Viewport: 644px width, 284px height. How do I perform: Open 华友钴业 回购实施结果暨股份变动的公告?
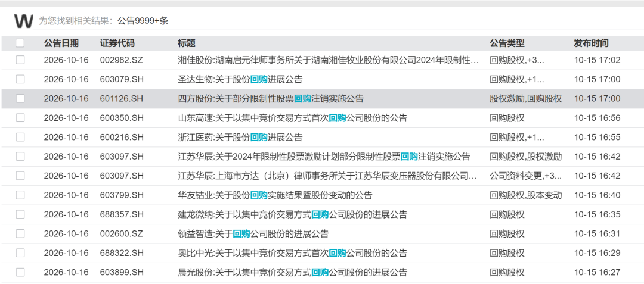pos(275,195)
